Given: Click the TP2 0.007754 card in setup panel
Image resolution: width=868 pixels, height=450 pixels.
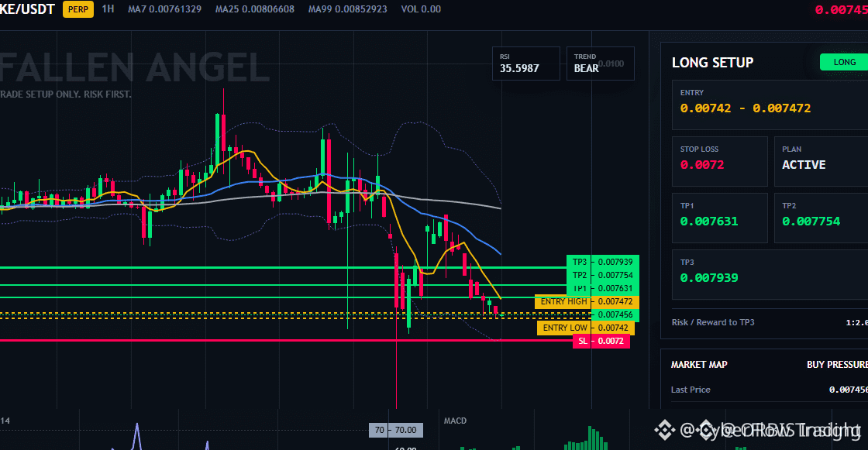Looking at the screenshot, I should tap(821, 218).
